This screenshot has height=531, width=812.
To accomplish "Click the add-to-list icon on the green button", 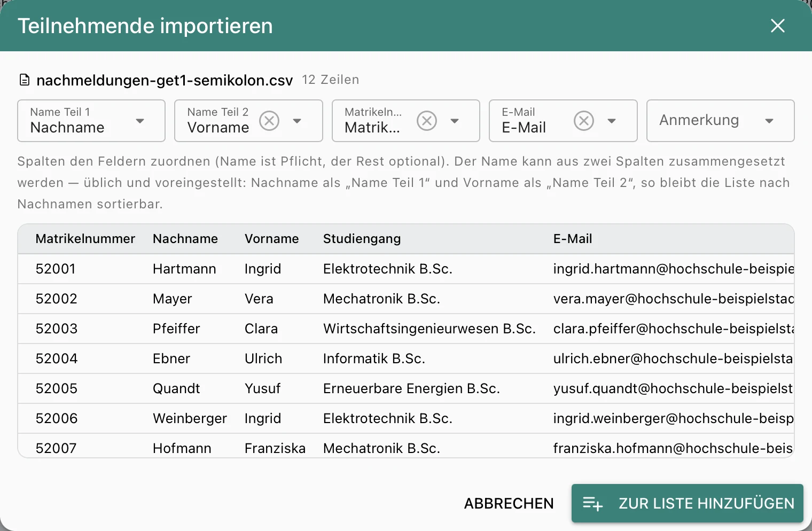I will pos(592,503).
